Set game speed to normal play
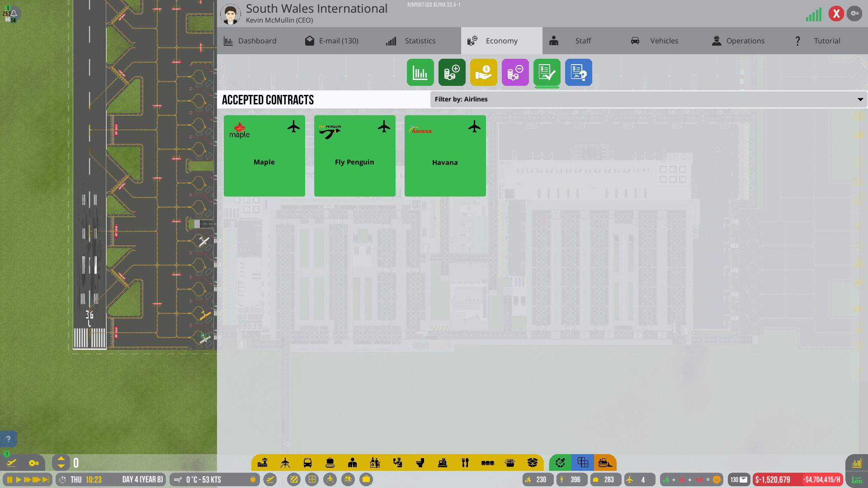The height and width of the screenshot is (488, 868). point(19,479)
